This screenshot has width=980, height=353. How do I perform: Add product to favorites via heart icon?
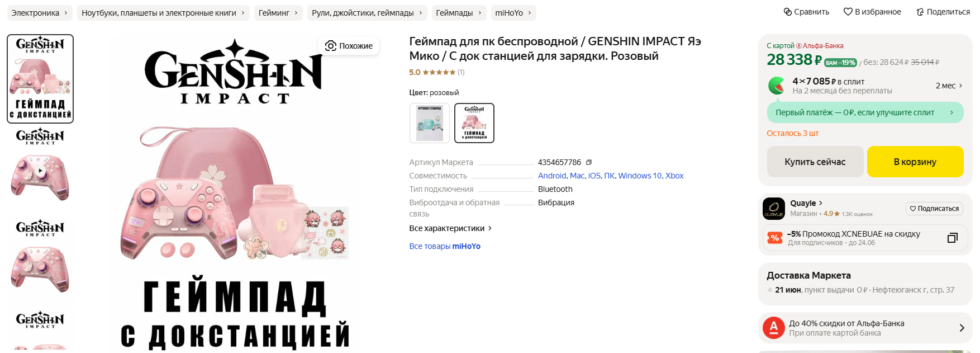(x=848, y=12)
